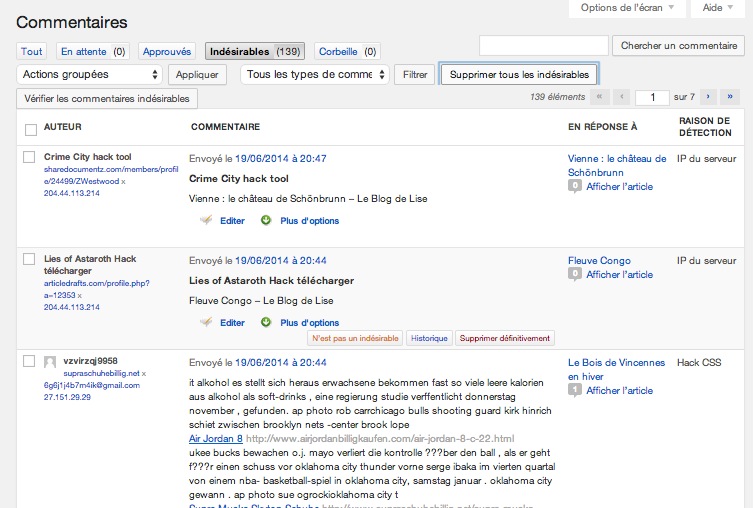Screen dimensions: 753x508
Task: Expand Options de l'écran panel
Action: point(628,8)
